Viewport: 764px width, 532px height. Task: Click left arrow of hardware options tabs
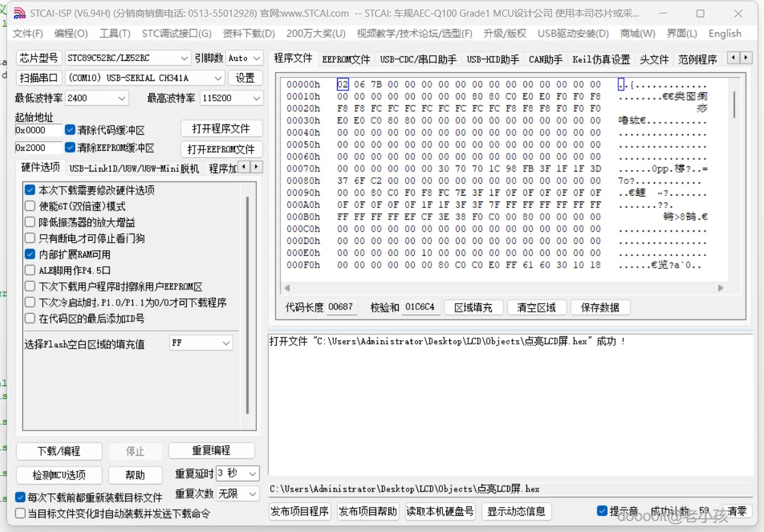point(244,167)
